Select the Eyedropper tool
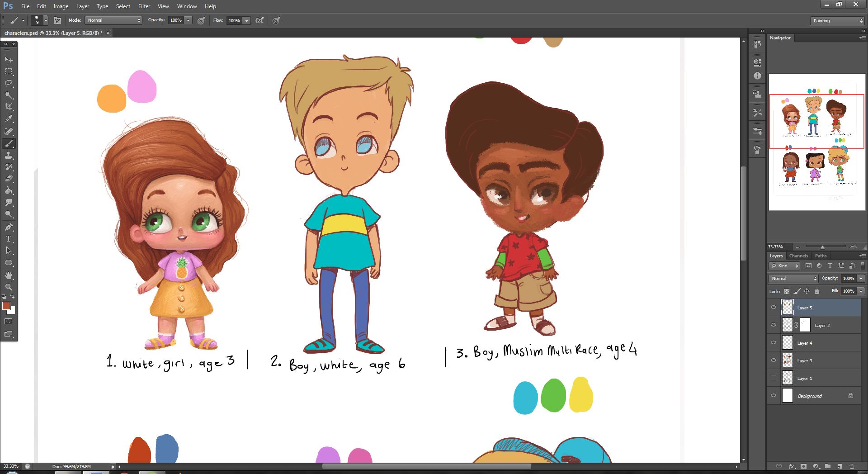Image resolution: width=868 pixels, height=474 pixels. [9, 119]
